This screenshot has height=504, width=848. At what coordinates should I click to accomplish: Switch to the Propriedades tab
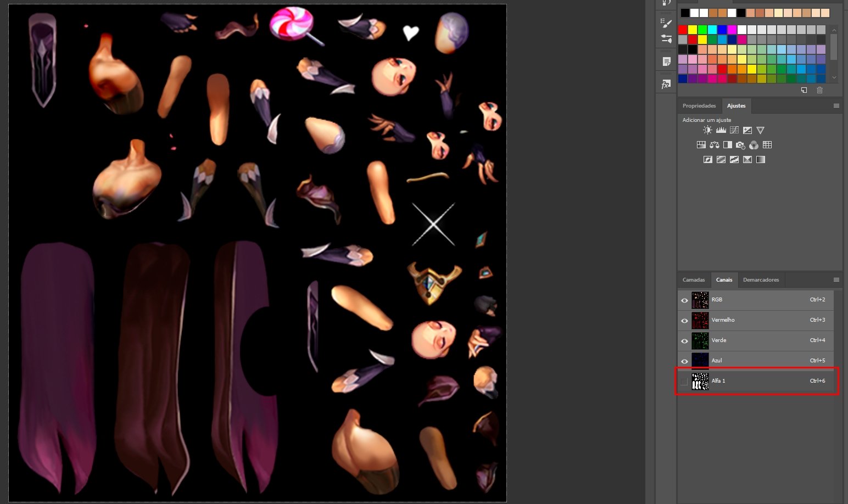pyautogui.click(x=699, y=105)
